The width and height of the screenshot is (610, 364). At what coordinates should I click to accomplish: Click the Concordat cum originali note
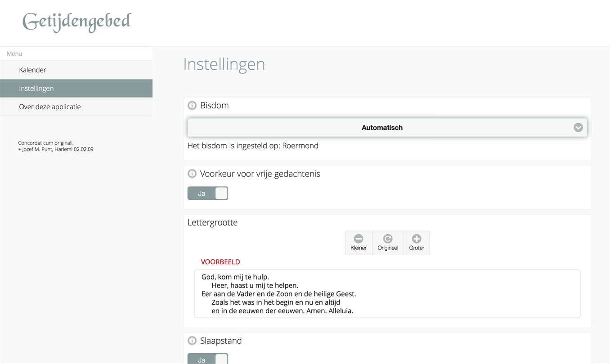click(x=56, y=146)
